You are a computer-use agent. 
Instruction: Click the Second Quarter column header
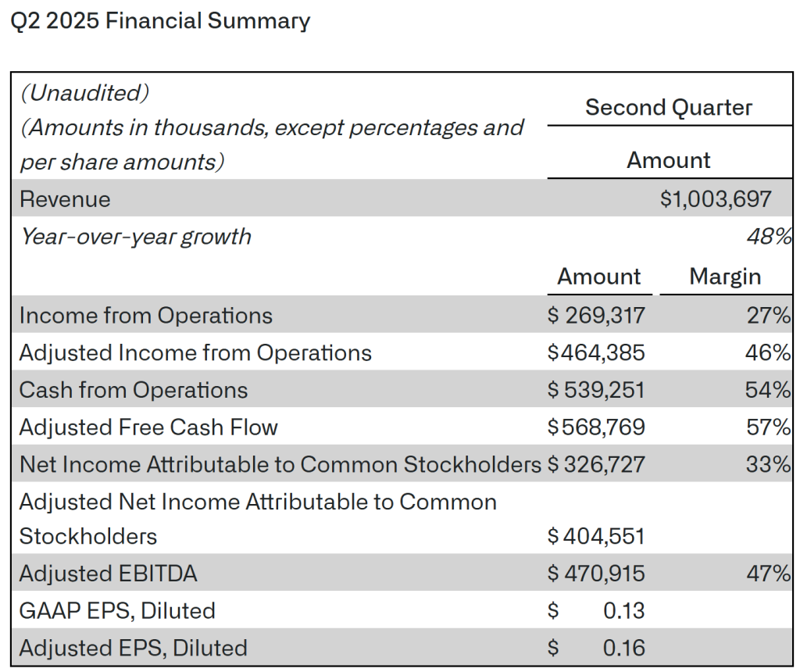pyautogui.click(x=669, y=107)
